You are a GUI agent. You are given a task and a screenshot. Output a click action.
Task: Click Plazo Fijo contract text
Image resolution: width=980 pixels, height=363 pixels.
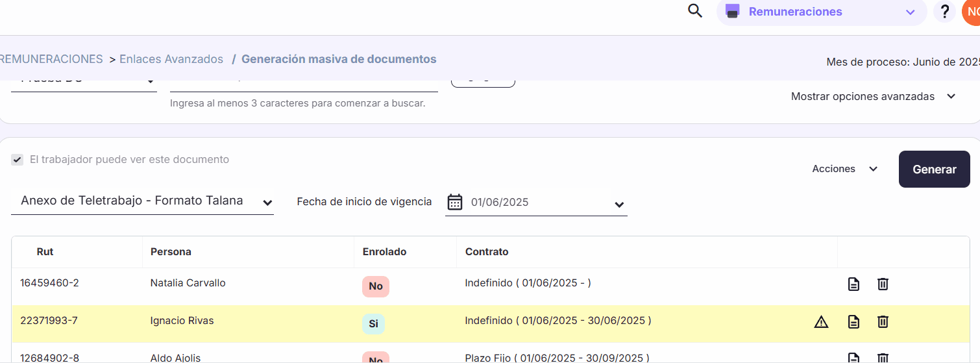pos(557,358)
